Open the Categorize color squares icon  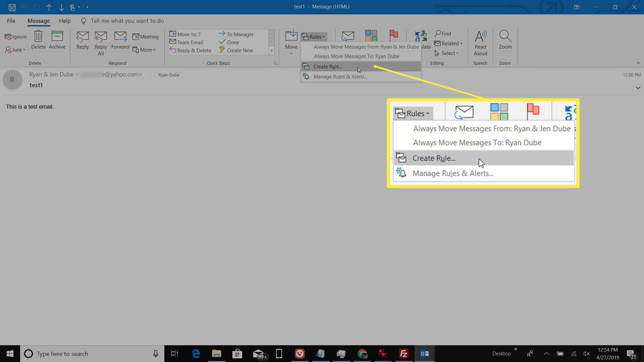371,36
